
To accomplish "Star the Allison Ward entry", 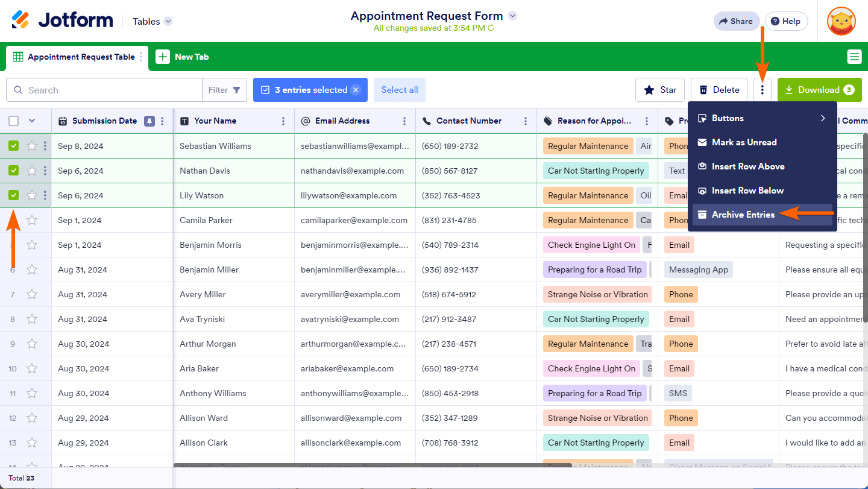I will click(32, 418).
